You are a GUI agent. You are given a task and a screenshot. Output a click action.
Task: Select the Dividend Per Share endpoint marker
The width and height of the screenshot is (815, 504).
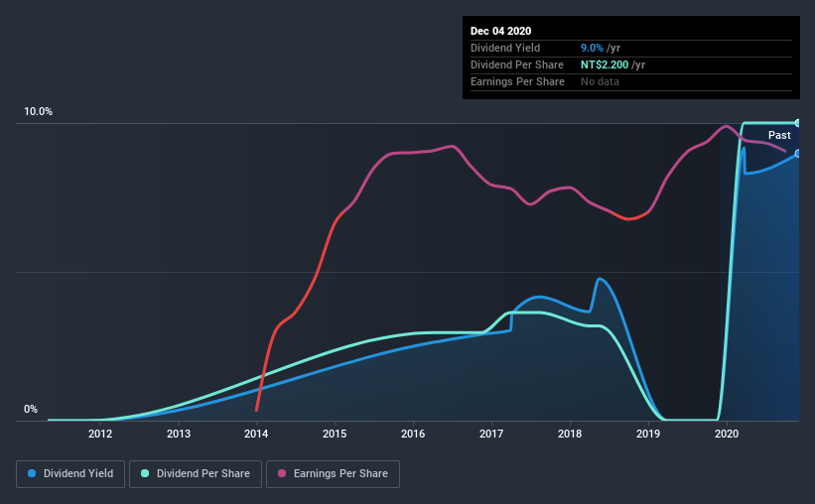[797, 123]
